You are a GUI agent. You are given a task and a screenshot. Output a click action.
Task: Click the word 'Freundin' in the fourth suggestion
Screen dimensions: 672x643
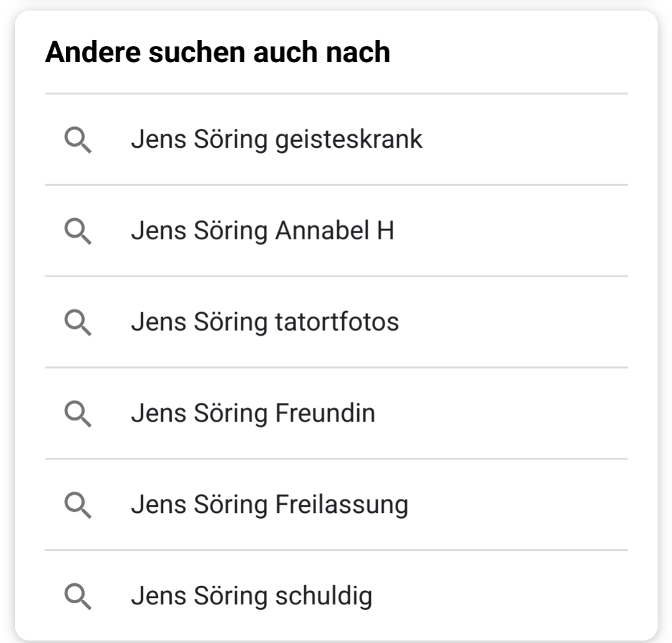click(325, 413)
